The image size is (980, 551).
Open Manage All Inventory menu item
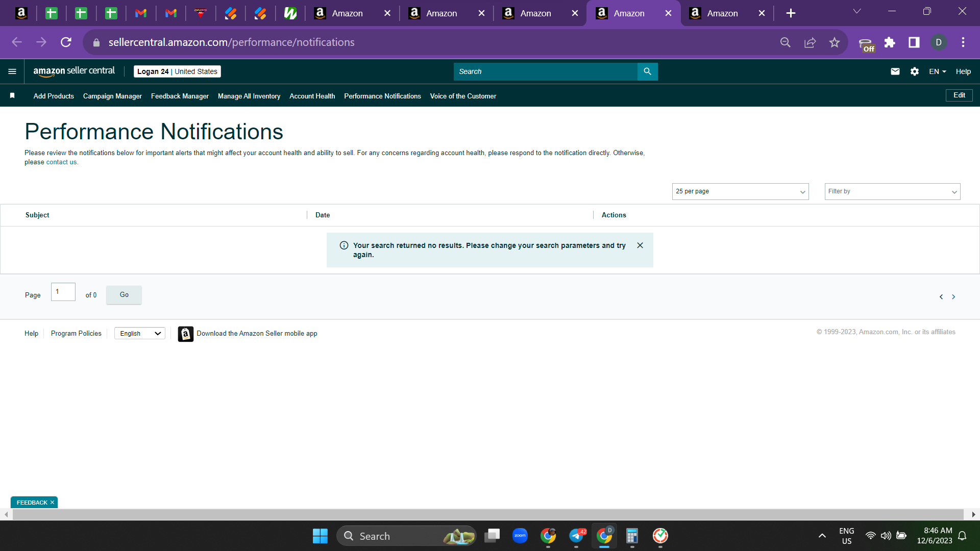point(249,96)
